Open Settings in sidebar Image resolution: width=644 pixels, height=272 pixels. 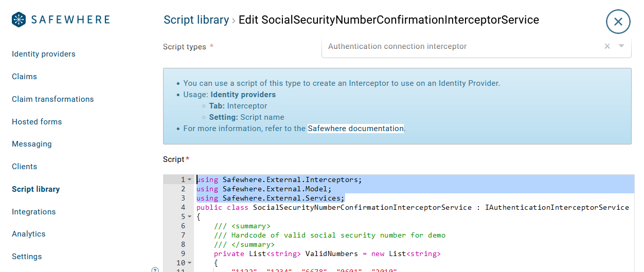pos(27,257)
